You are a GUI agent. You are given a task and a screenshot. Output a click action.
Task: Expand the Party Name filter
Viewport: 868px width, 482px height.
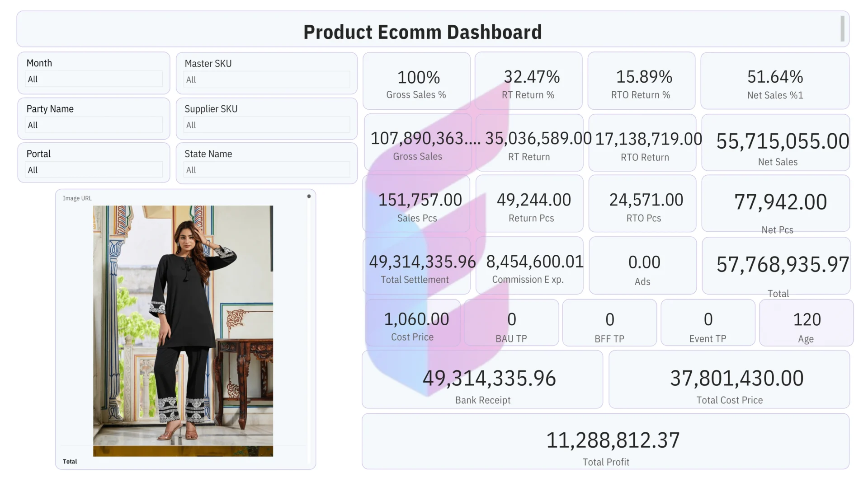94,125
